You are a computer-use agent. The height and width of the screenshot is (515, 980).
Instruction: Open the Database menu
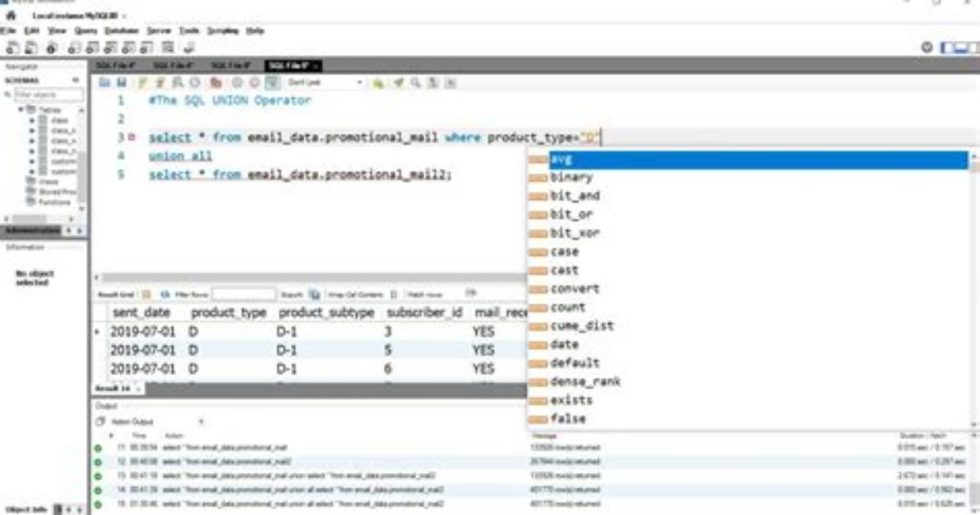pyautogui.click(x=121, y=30)
